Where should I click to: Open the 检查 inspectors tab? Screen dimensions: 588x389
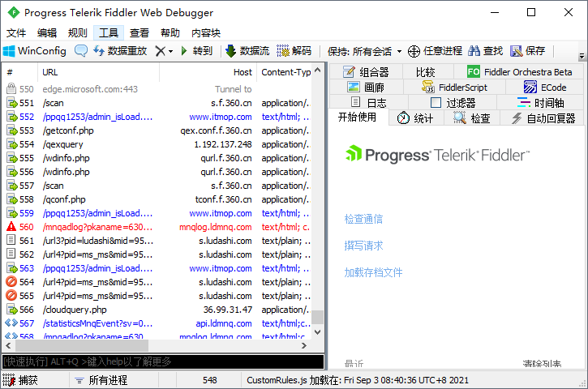[x=472, y=118]
